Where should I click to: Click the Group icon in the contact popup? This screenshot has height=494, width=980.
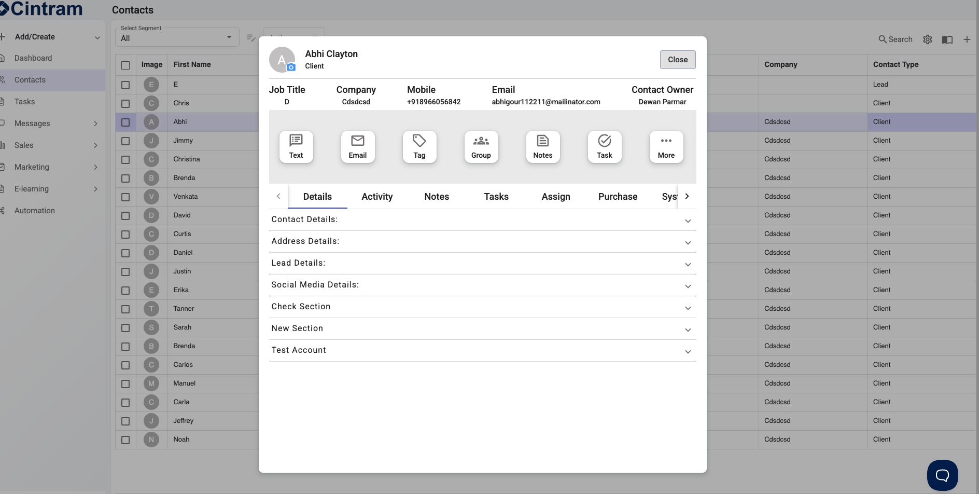481,147
